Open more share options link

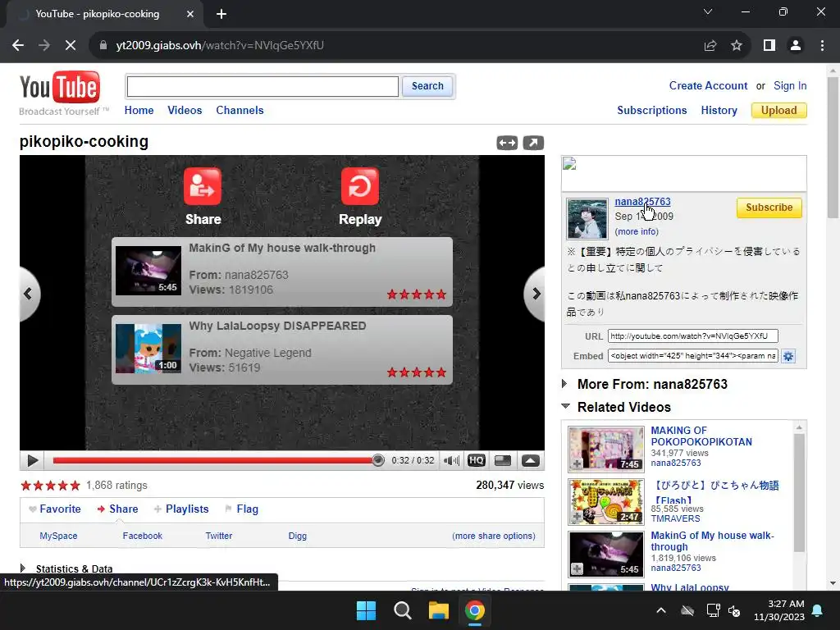click(x=493, y=536)
